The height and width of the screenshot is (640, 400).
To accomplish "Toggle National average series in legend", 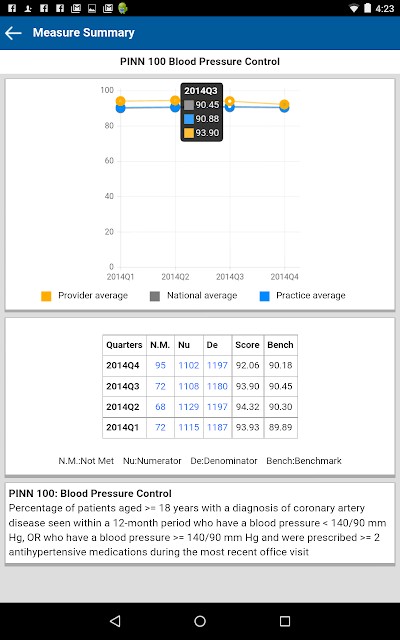I will tap(155, 296).
